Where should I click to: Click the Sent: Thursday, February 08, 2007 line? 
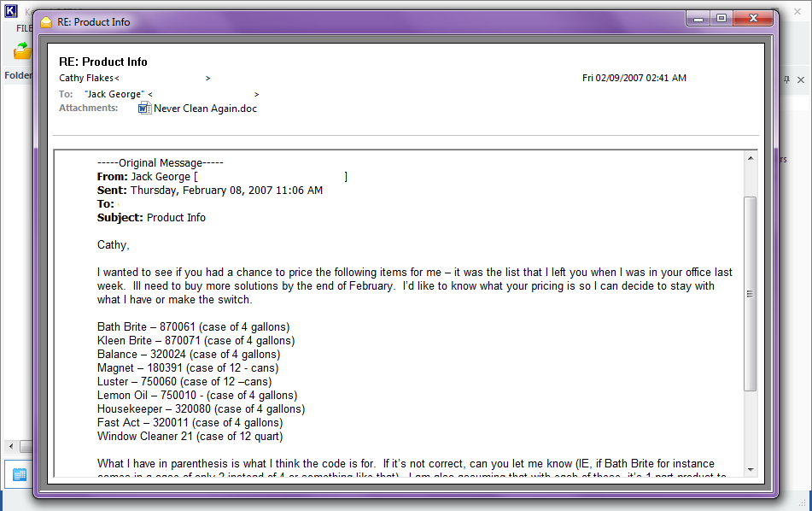[210, 191]
